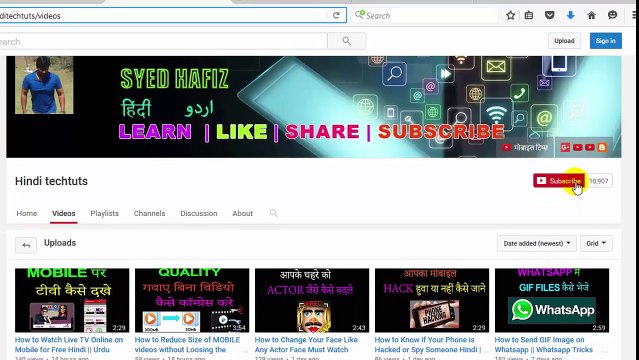The image size is (639, 360).
Task: Click the Uploads heading
Action: coord(60,243)
